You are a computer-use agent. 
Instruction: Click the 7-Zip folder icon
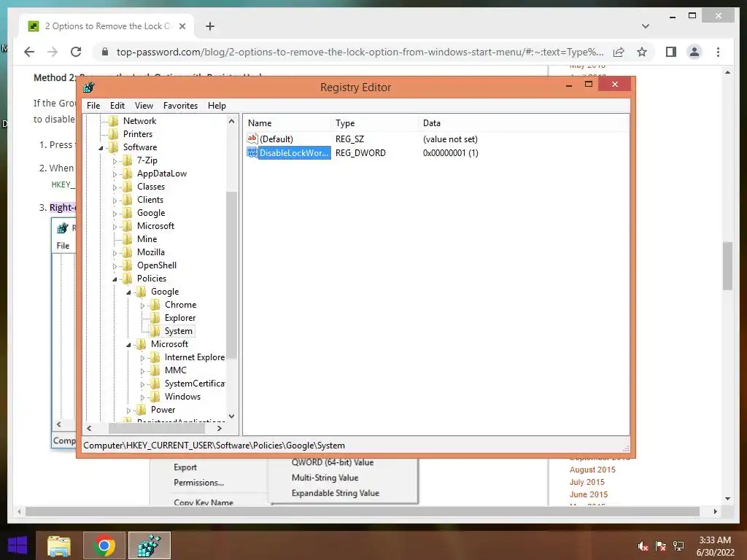(128, 160)
